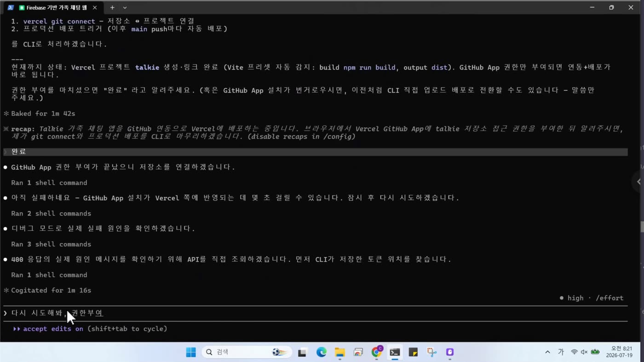
Task: Select the Windows Terminal taskbar icon
Action: click(395, 352)
